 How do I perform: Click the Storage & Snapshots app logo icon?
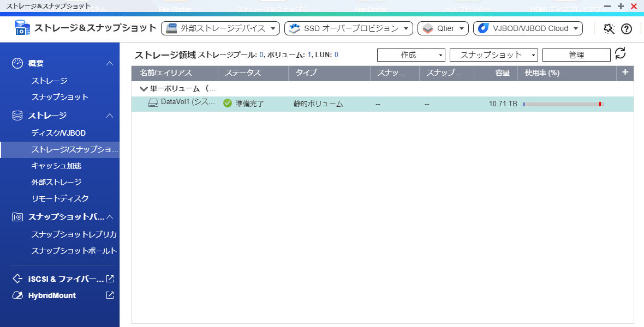click(x=22, y=28)
